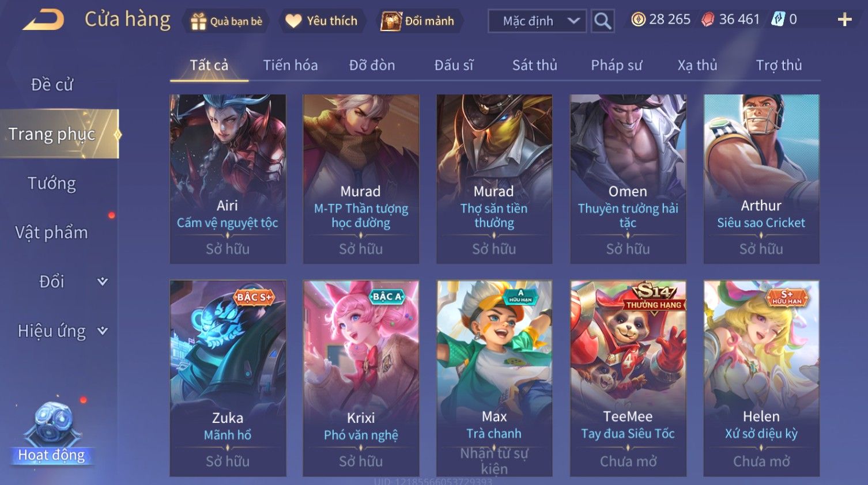
Task: Tap the gold coin currency icon
Action: (x=638, y=20)
